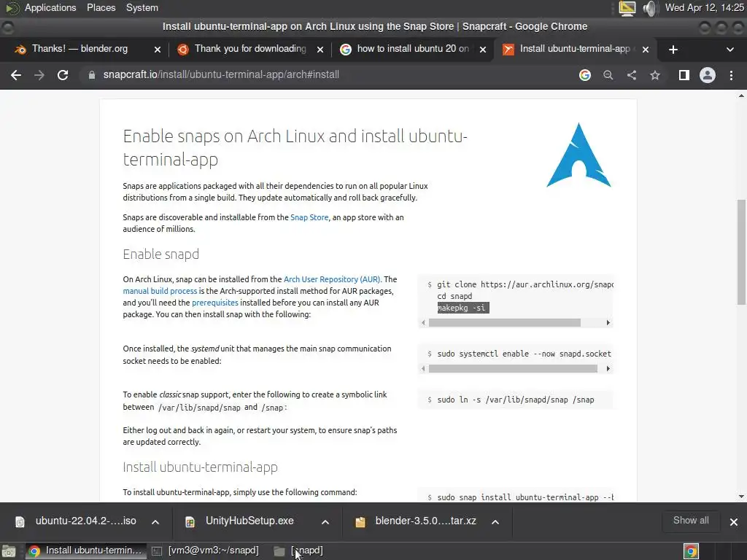Click the systemctl code horizontal scrollbar
The image size is (747, 560).
click(513, 368)
